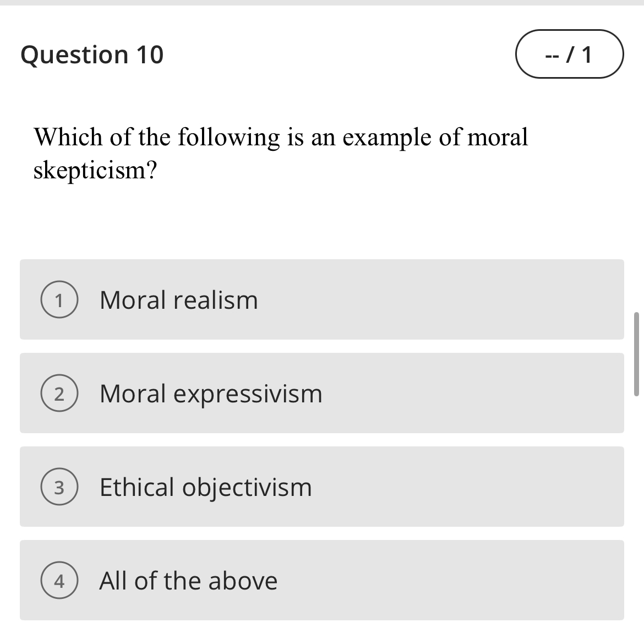This screenshot has width=644, height=644.
Task: Click the gray panel containing Ethical objectivism
Action: [322, 487]
